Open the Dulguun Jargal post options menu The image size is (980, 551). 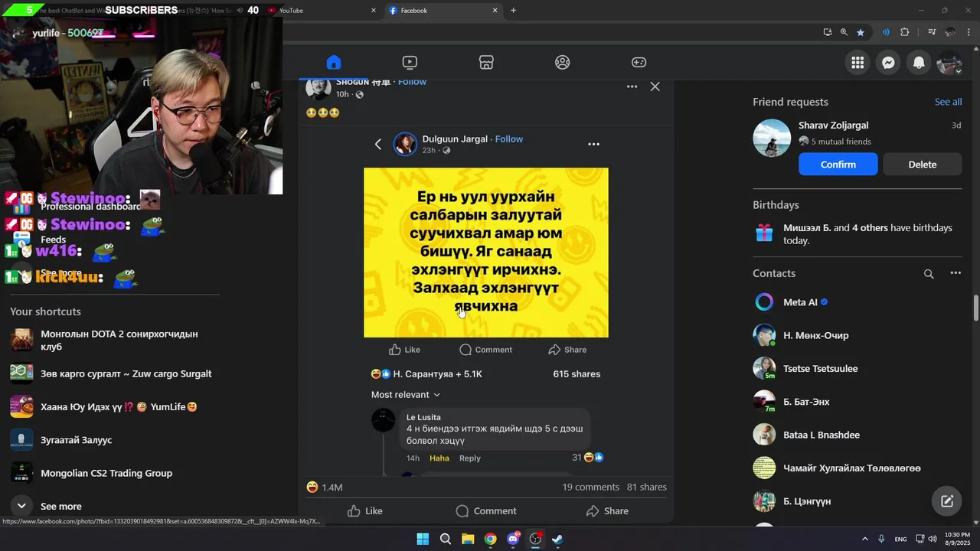(x=593, y=144)
